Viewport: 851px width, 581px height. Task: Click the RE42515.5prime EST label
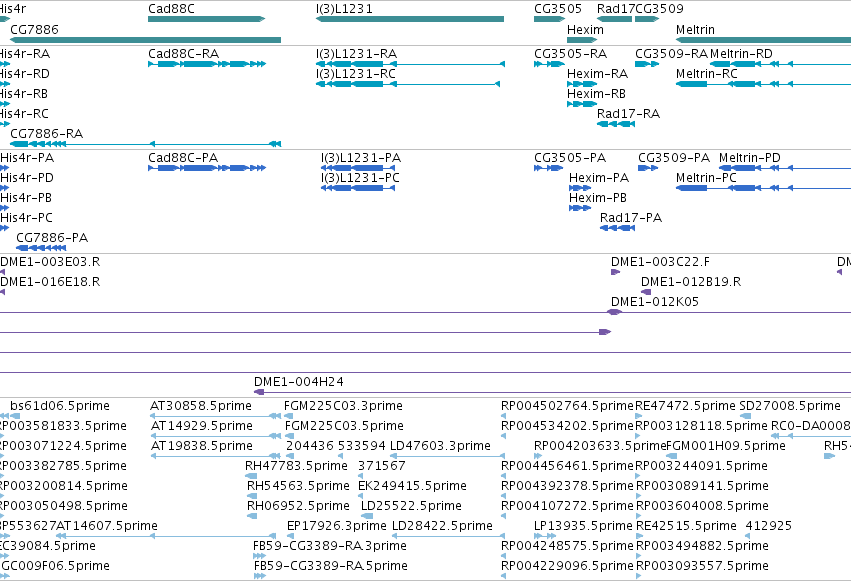[x=687, y=526]
